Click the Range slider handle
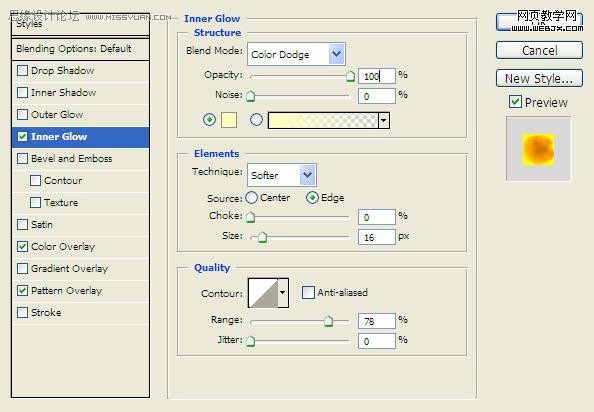 [x=328, y=321]
